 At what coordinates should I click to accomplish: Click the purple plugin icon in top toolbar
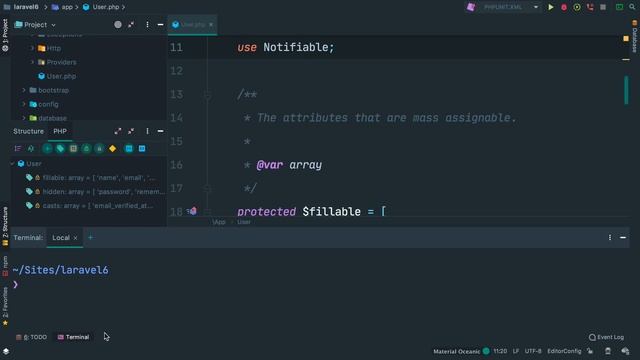pyautogui.click(x=471, y=7)
